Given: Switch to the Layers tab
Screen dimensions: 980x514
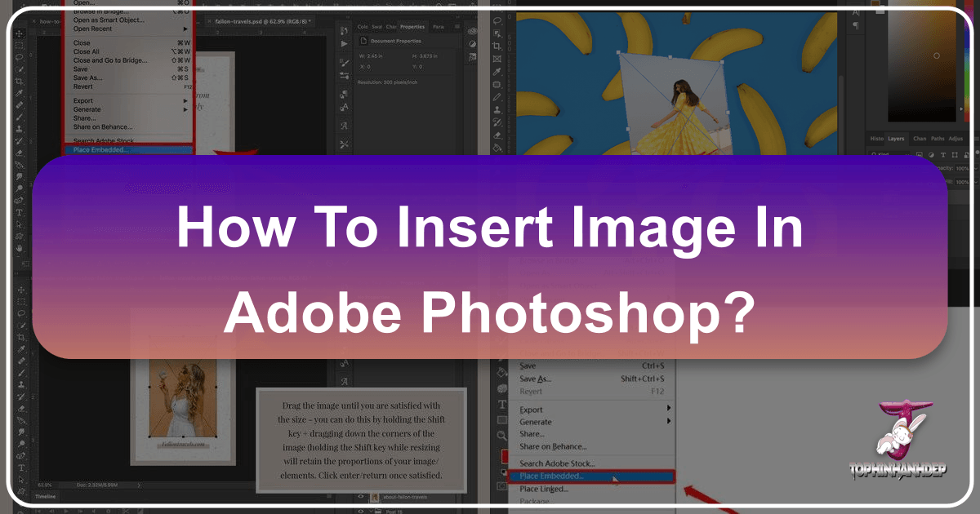Looking at the screenshot, I should 896,139.
